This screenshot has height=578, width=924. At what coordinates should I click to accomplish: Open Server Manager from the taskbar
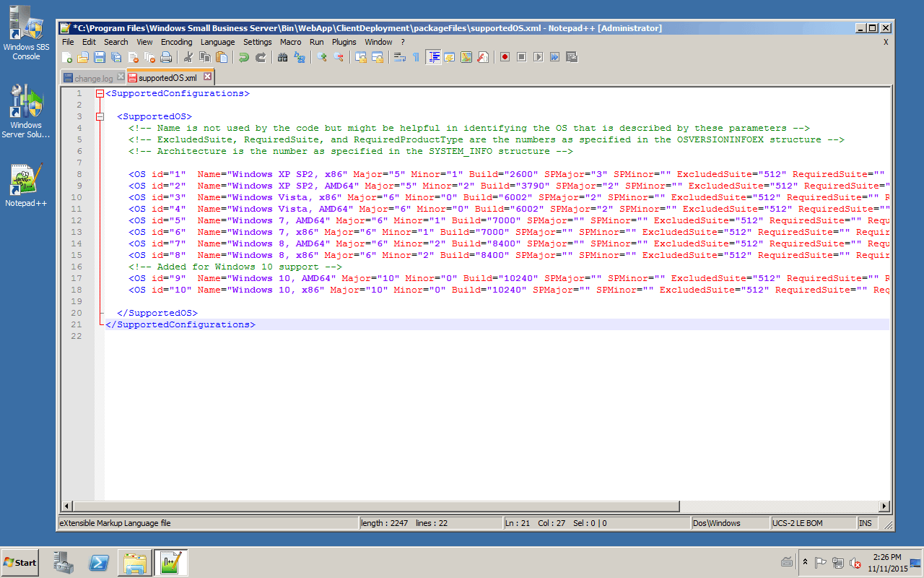pos(64,562)
